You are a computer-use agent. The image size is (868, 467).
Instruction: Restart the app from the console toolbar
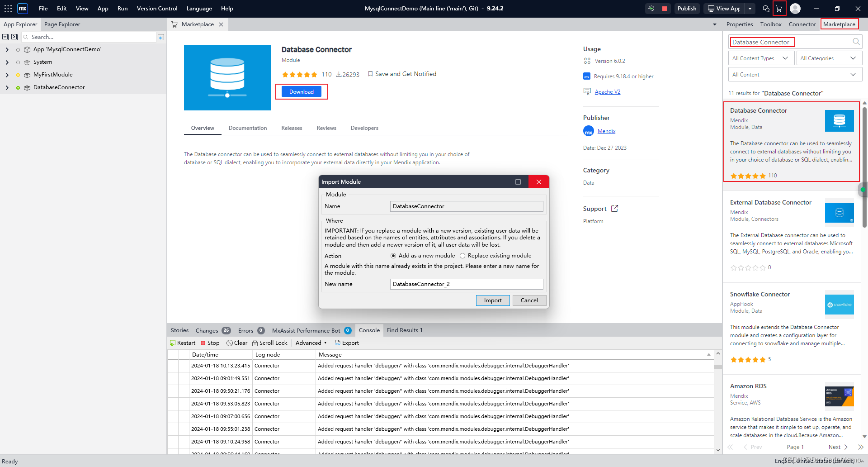(x=183, y=343)
